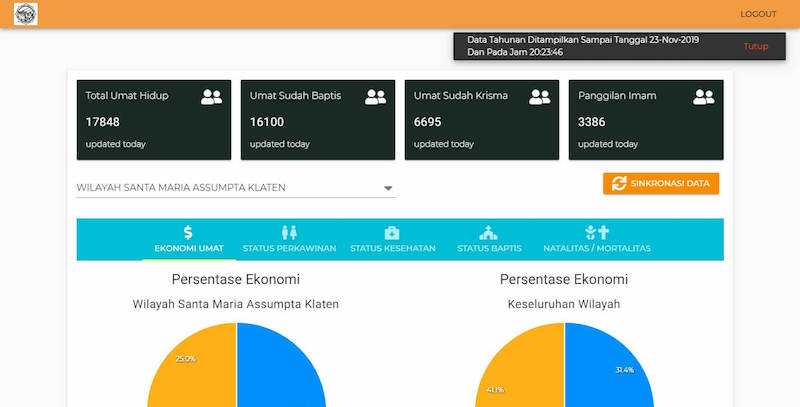Click orange 41.1% slice of Keseluruhan chart
The width and height of the screenshot is (800, 407).
(x=515, y=375)
